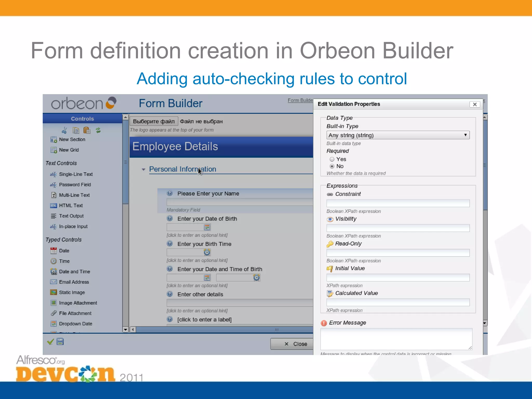Click the Mandatory Field hint

coord(183,210)
